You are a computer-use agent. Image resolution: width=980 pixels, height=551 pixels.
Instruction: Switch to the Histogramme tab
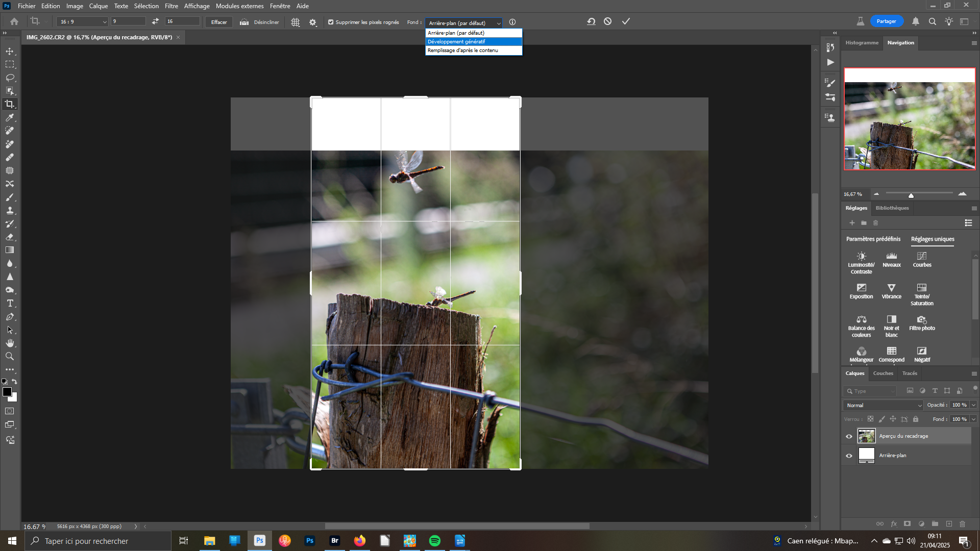[x=862, y=43]
